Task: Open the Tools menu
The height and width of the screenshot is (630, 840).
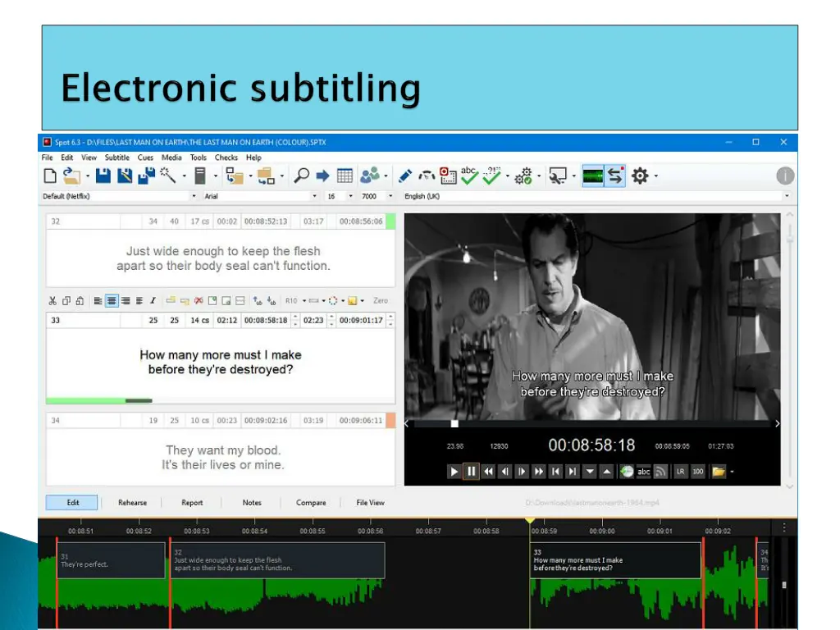Action: pos(199,157)
